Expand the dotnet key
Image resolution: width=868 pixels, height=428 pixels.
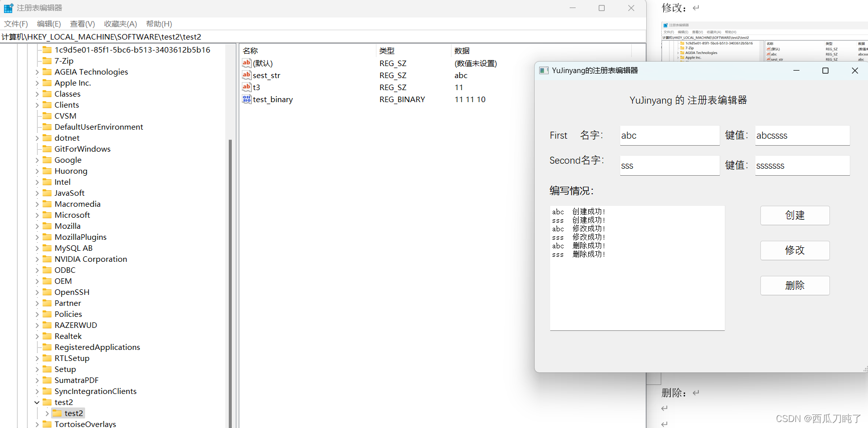37,138
